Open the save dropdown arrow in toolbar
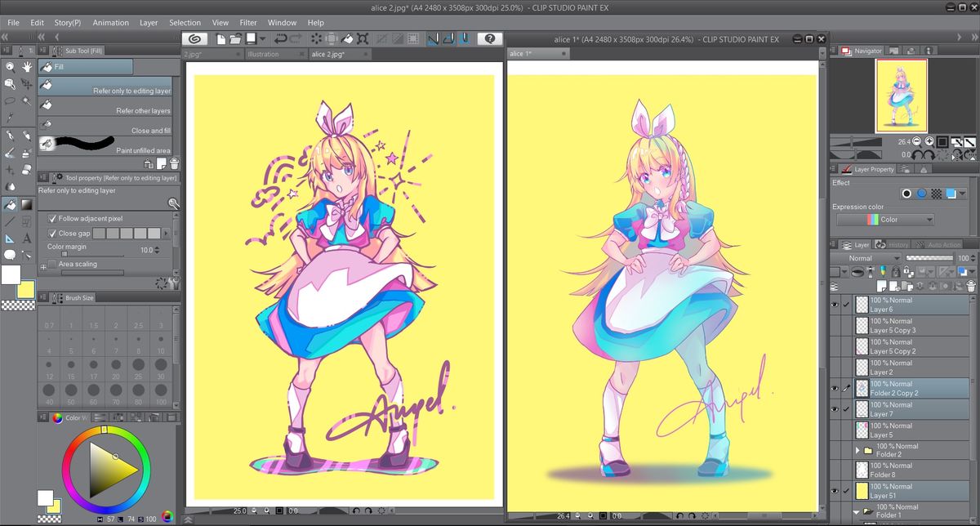Viewport: 980px width, 526px height. pyautogui.click(x=262, y=38)
